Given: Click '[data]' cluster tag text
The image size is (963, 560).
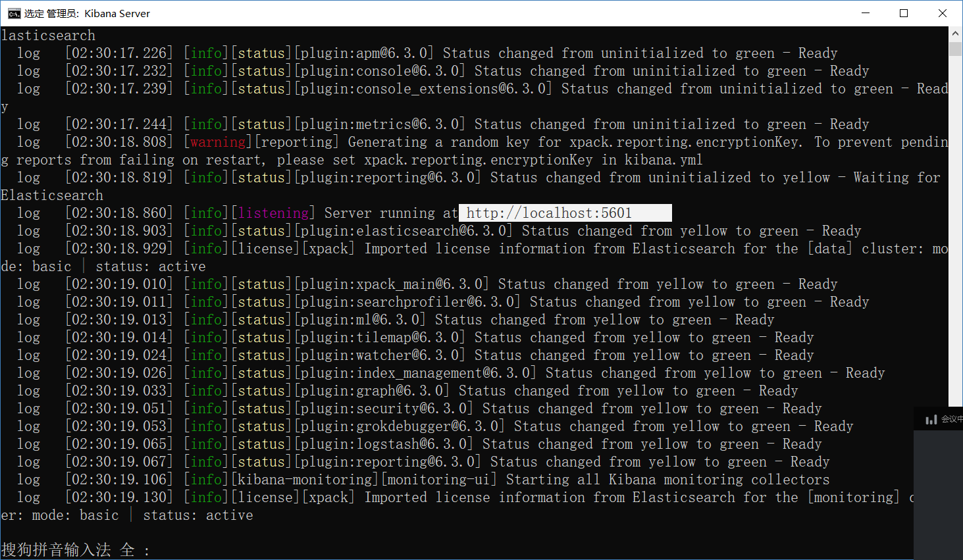Looking at the screenshot, I should point(830,249).
